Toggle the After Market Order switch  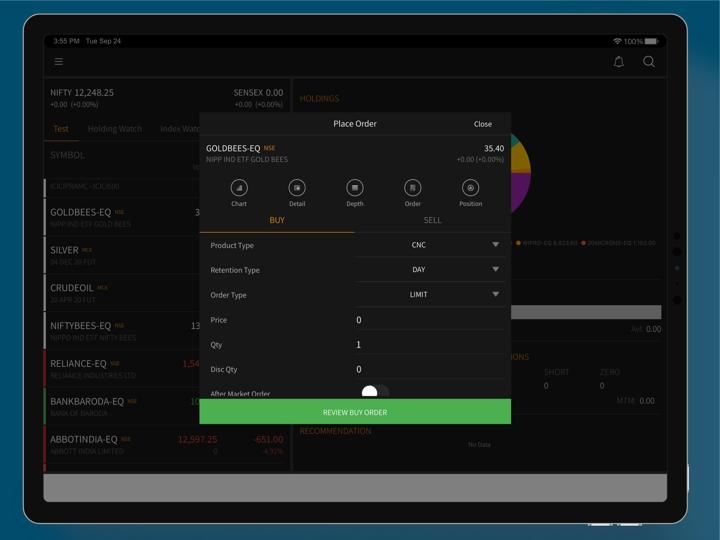tap(375, 392)
